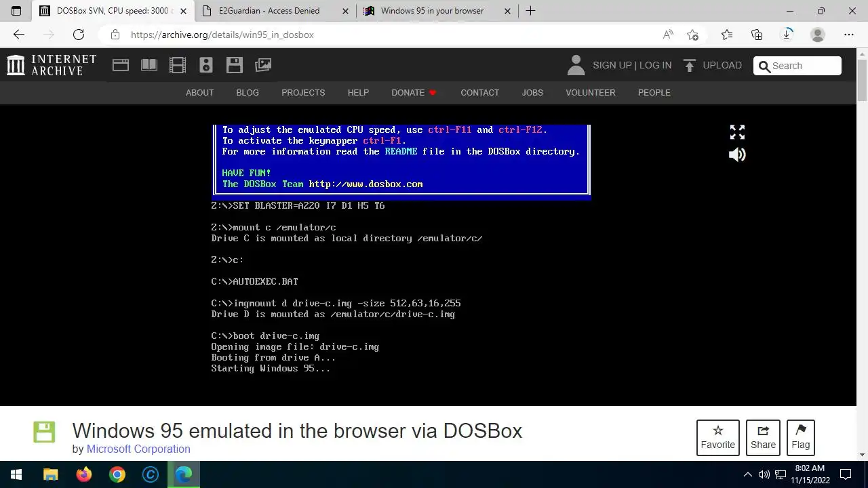Open the Favorites list icon

(x=727, y=35)
